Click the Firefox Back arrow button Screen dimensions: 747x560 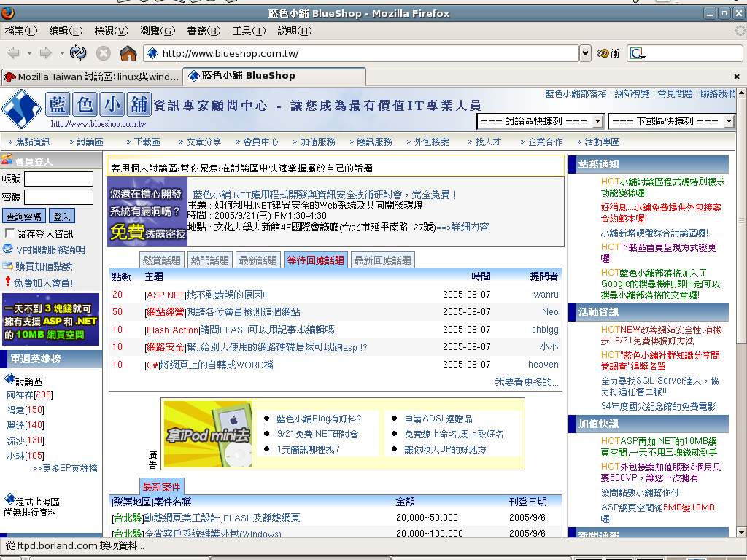pyautogui.click(x=14, y=53)
